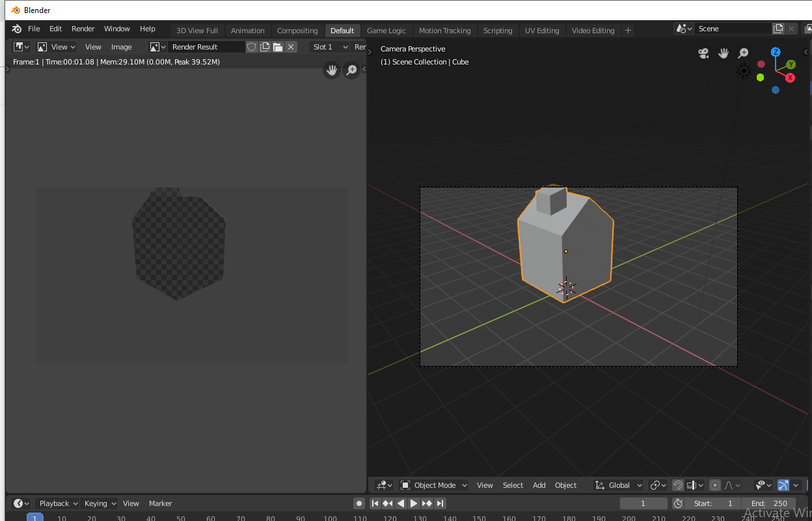The image size is (812, 521).
Task: Click the Y axis on navigation gizmo
Action: (x=791, y=64)
